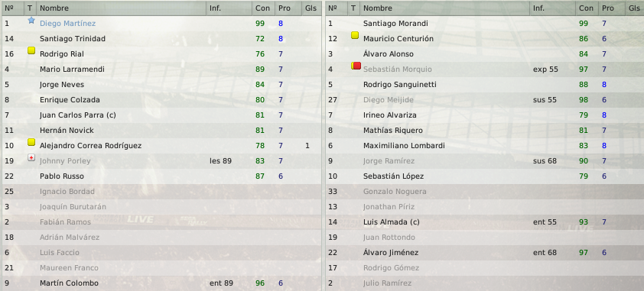Image resolution: width=644 pixels, height=291 pixels.
Task: Click Mauricio Centurión's yellow card icon
Action: [x=355, y=35]
